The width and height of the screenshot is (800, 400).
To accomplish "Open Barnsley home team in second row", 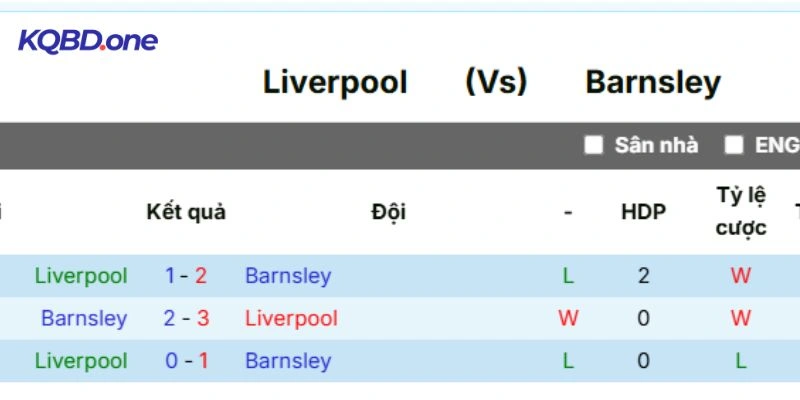I will coord(84,319).
